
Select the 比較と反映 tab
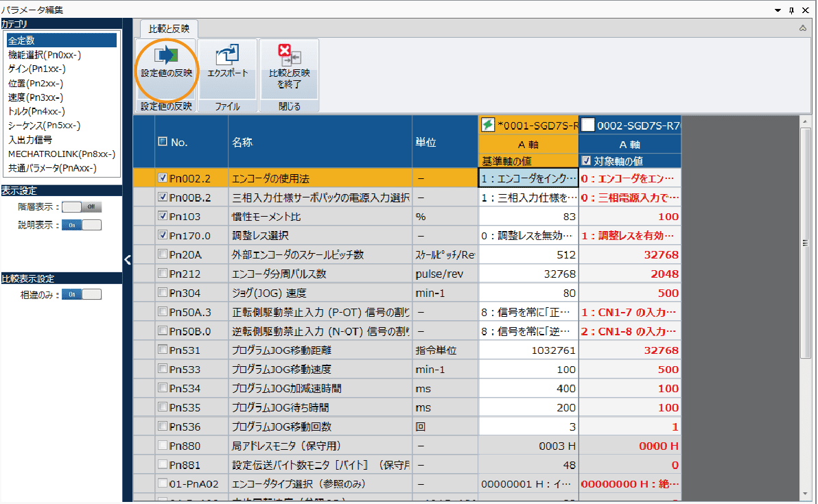(x=169, y=29)
